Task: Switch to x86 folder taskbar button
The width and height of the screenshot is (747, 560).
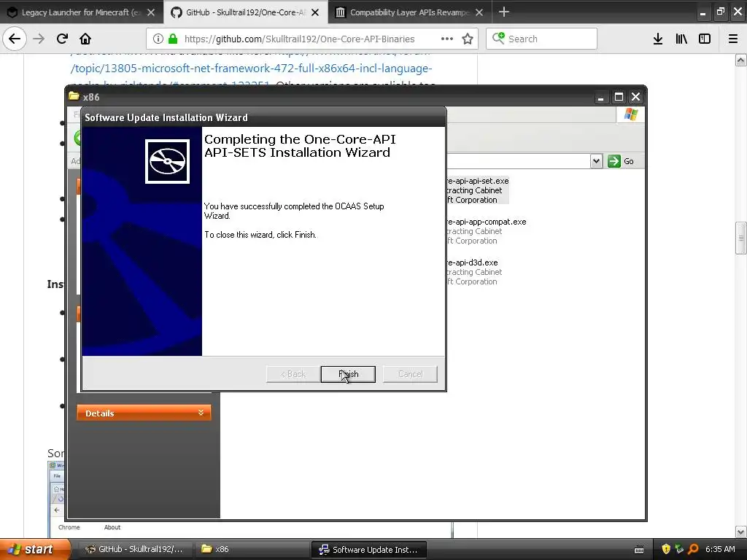Action: point(252,549)
